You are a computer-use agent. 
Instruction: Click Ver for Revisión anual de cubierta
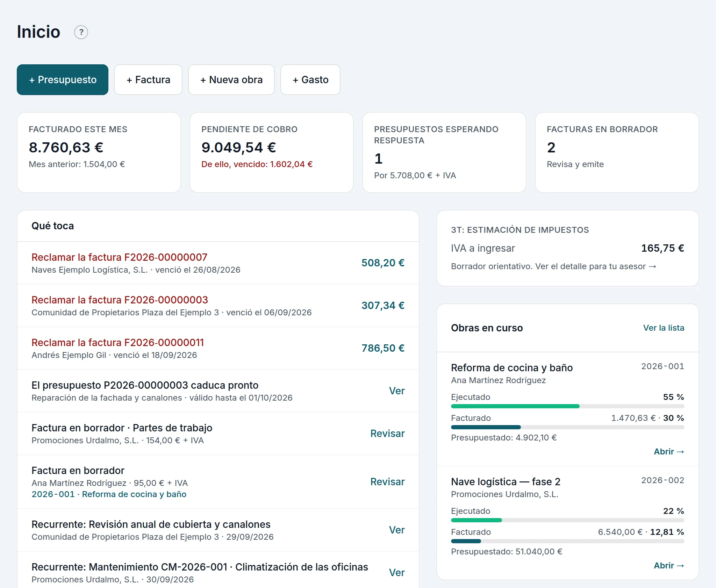click(397, 530)
